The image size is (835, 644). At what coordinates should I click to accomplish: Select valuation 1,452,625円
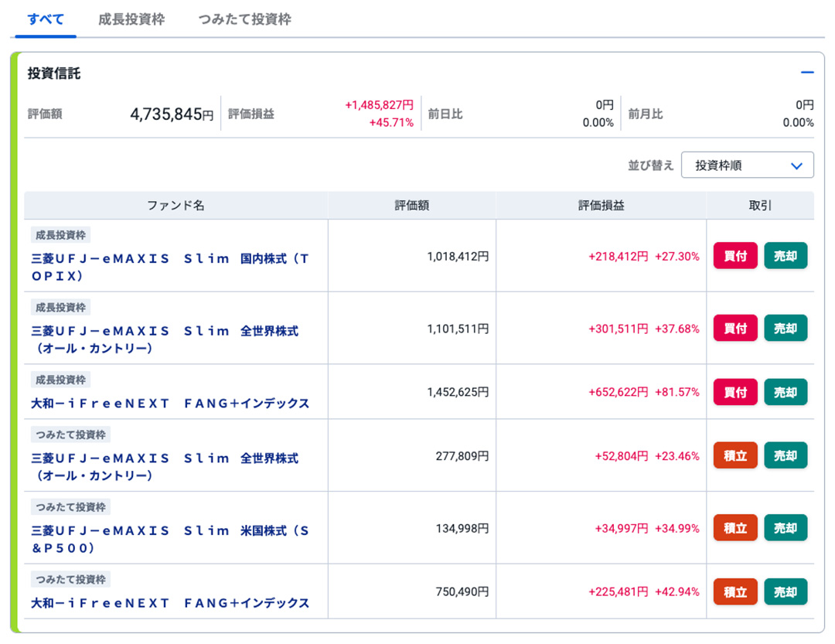coord(458,392)
